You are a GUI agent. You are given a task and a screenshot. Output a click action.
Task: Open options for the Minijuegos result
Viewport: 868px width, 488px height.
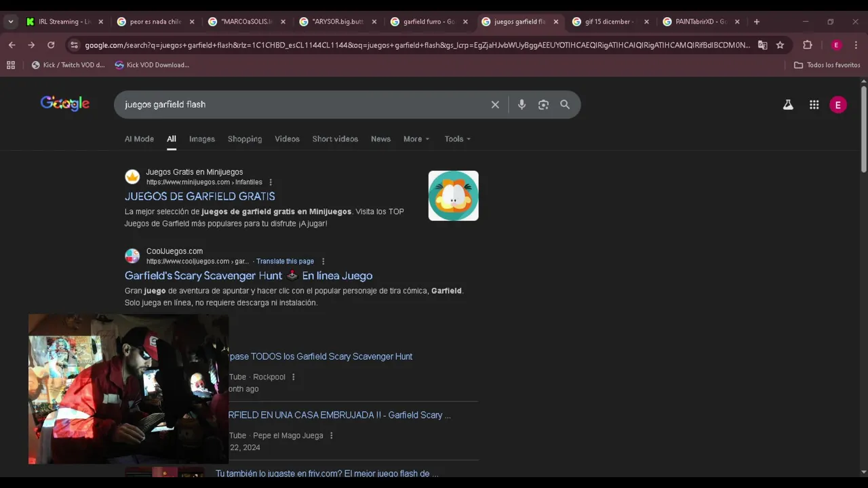click(x=271, y=182)
